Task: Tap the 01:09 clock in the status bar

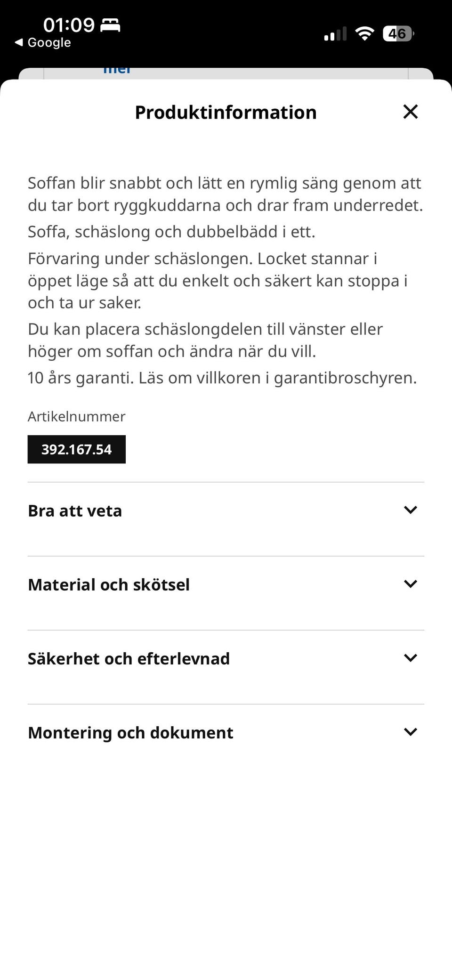Action: tap(69, 24)
